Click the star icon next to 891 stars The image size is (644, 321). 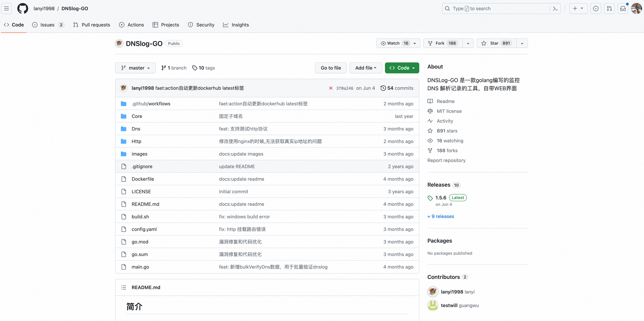pyautogui.click(x=430, y=131)
